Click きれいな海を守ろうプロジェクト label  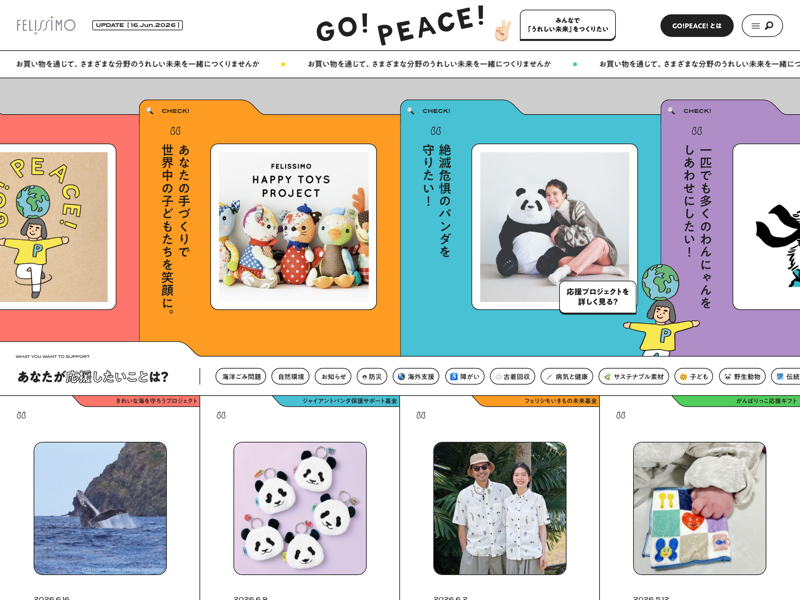156,401
